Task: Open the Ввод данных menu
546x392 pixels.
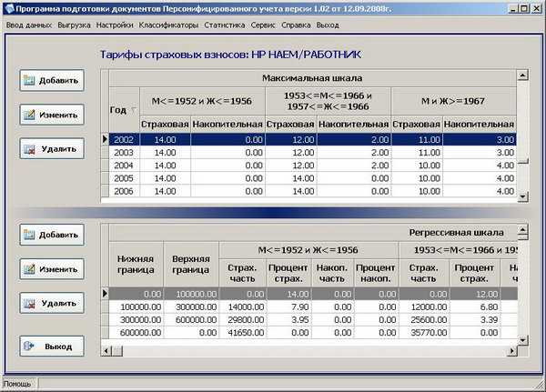Action: (x=29, y=25)
